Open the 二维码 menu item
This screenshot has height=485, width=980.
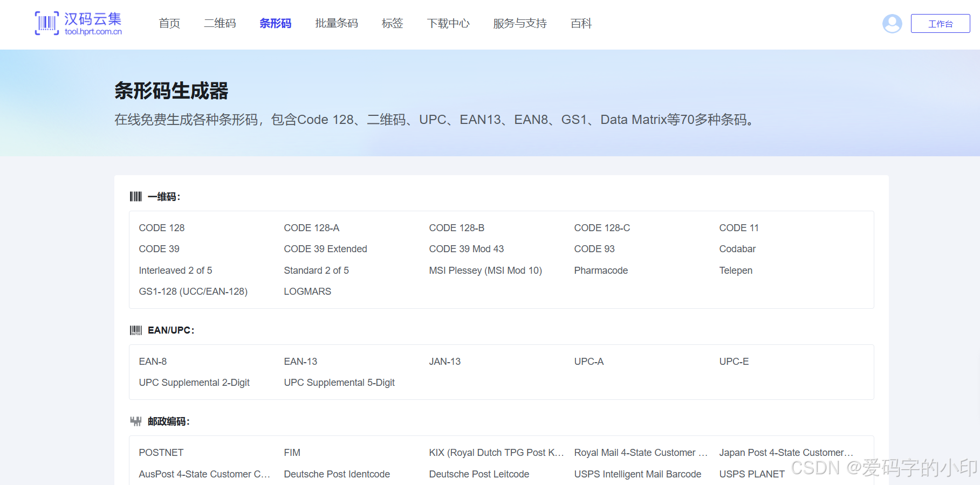(220, 24)
